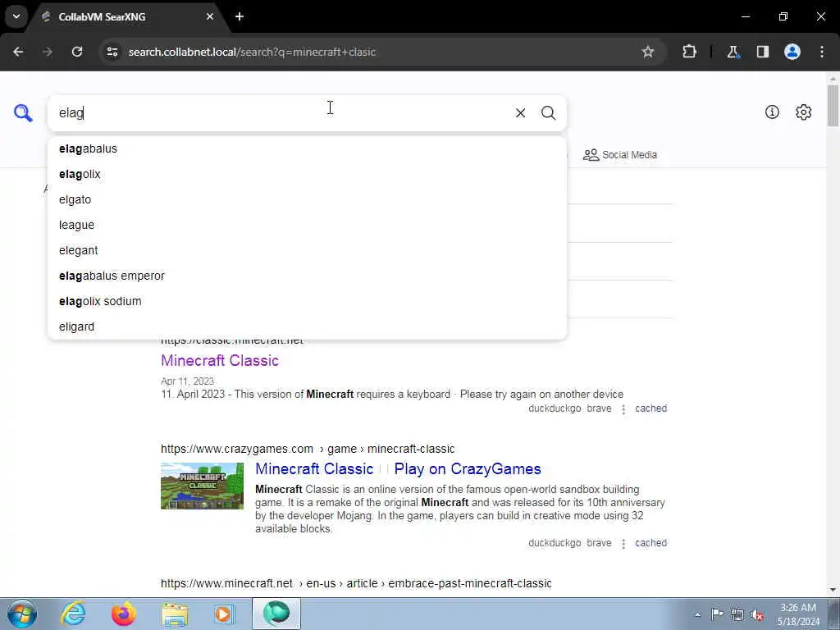Close the CollabVM SearXNG tab
840x630 pixels.
[x=210, y=16]
